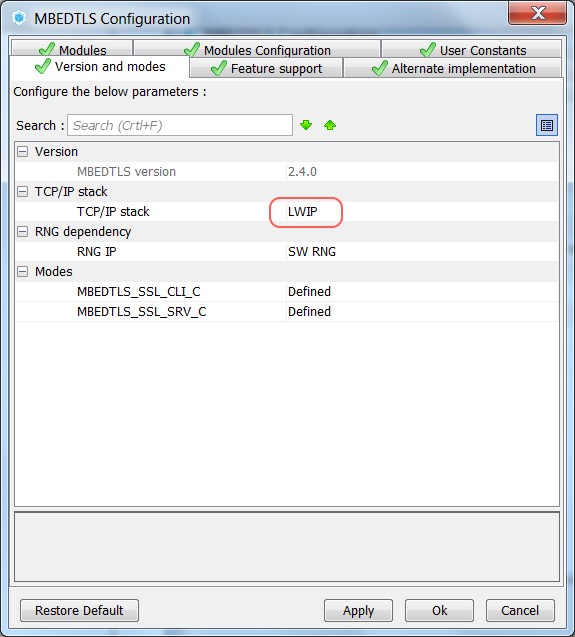Close the MBEDTLS Configuration dialog

pos(537,13)
